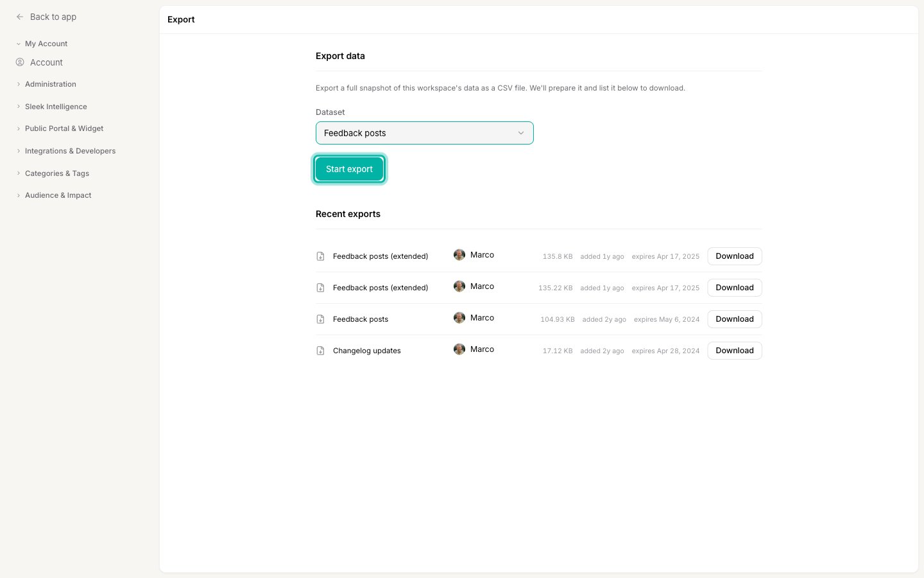Screen dimensions: 924x578
Task: Download the Changelog updates export
Action: (x=735, y=351)
